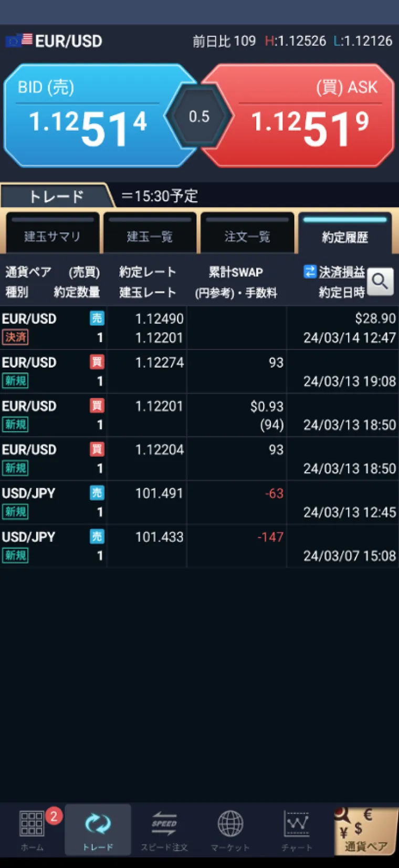This screenshot has width=399, height=868.
Task: Open Speed order icon
Action: 164,824
